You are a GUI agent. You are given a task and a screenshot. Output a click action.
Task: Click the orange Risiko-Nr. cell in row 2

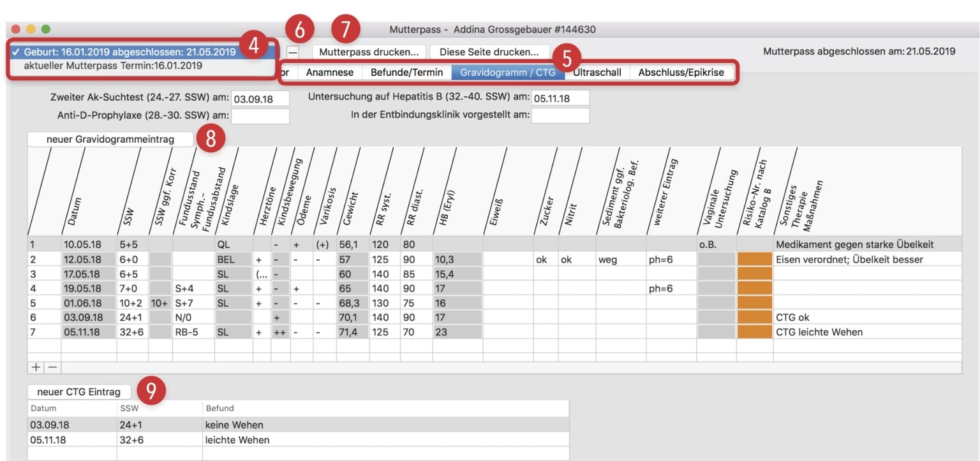(x=754, y=260)
